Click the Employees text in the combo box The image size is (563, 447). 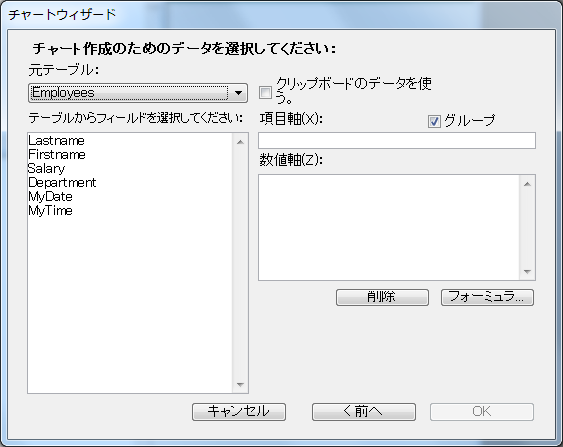[x=63, y=93]
